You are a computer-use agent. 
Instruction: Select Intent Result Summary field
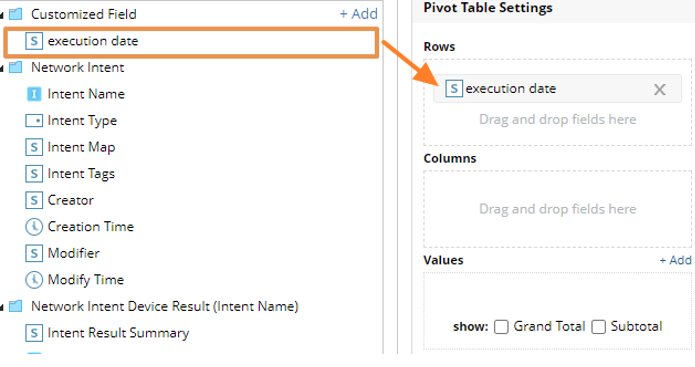point(107,333)
